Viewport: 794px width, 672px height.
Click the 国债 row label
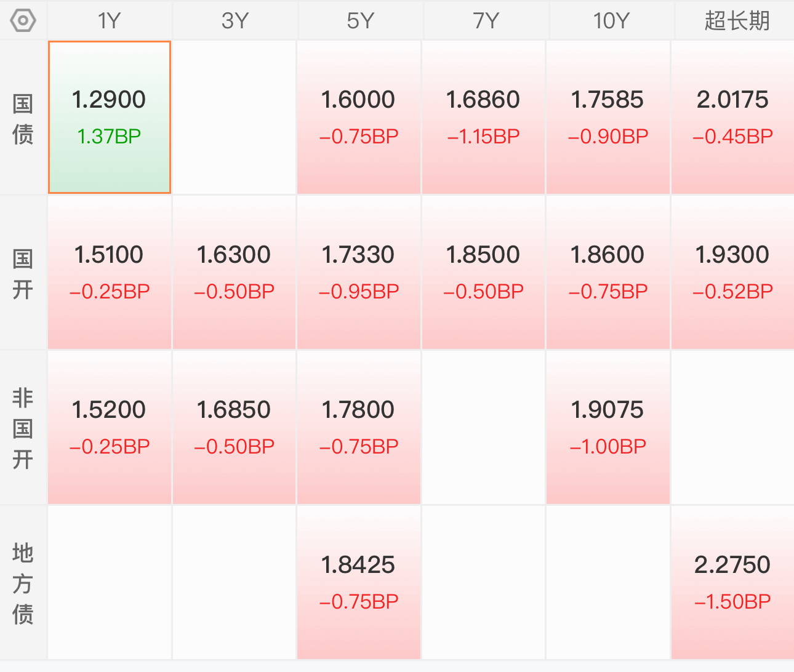pos(23,118)
